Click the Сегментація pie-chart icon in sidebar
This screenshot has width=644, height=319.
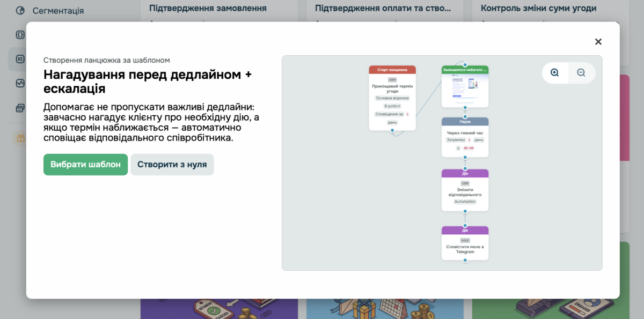(x=20, y=11)
